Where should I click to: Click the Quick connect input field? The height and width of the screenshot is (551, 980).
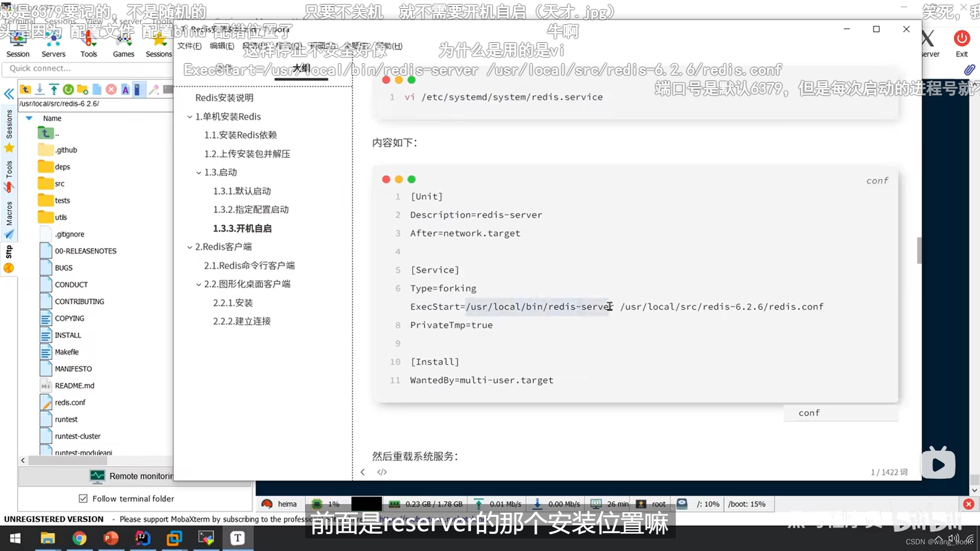(87, 68)
